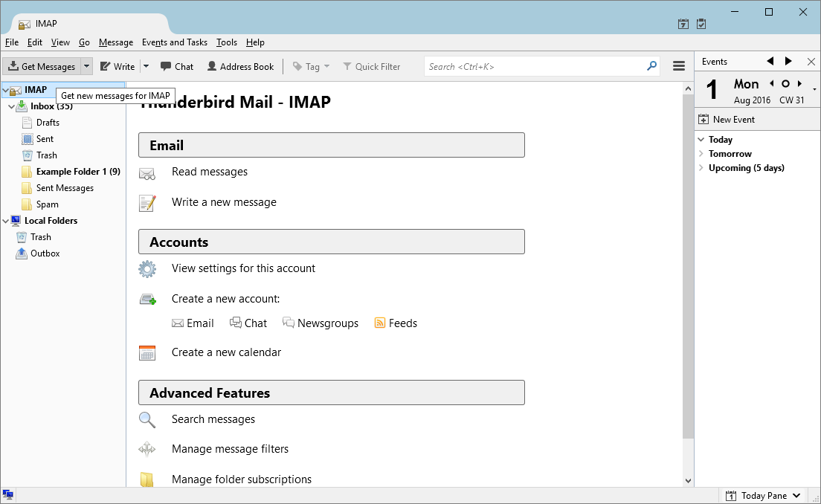Click the Get Messages toolbar button

click(x=42, y=66)
